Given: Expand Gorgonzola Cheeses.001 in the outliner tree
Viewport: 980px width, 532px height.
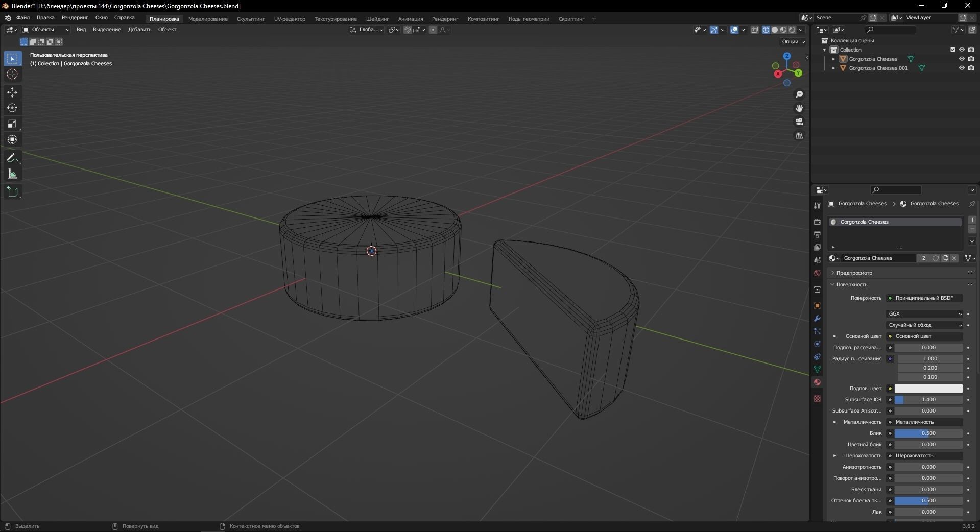Looking at the screenshot, I should pyautogui.click(x=834, y=68).
